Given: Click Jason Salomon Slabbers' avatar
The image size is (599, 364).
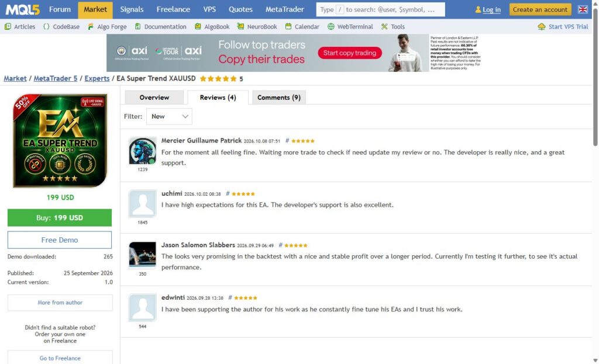Looking at the screenshot, I should tap(143, 255).
